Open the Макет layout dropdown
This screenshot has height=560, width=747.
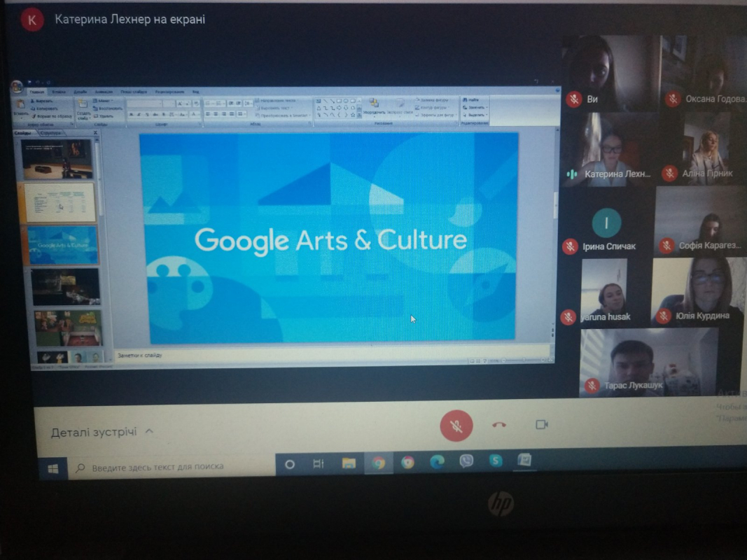103,101
